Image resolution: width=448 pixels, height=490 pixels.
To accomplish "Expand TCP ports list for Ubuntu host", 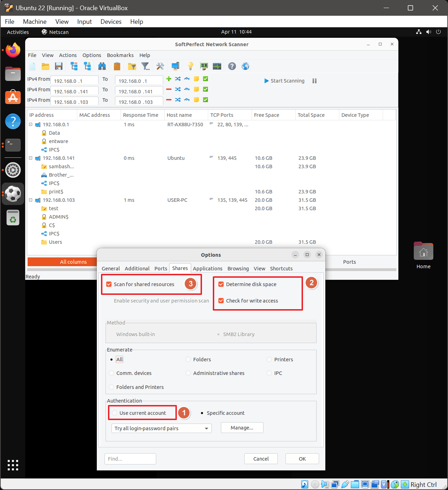I will click(x=211, y=157).
